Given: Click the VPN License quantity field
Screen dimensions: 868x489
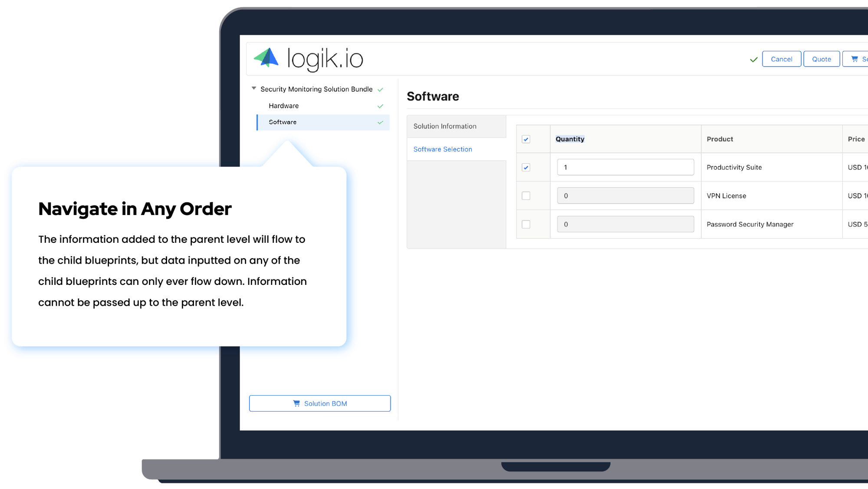Looking at the screenshot, I should pyautogui.click(x=625, y=195).
